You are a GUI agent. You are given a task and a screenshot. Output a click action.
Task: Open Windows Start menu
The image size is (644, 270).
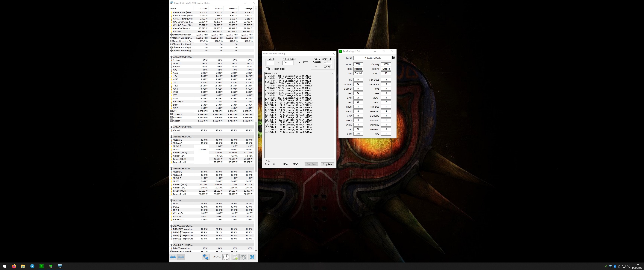pos(4,266)
